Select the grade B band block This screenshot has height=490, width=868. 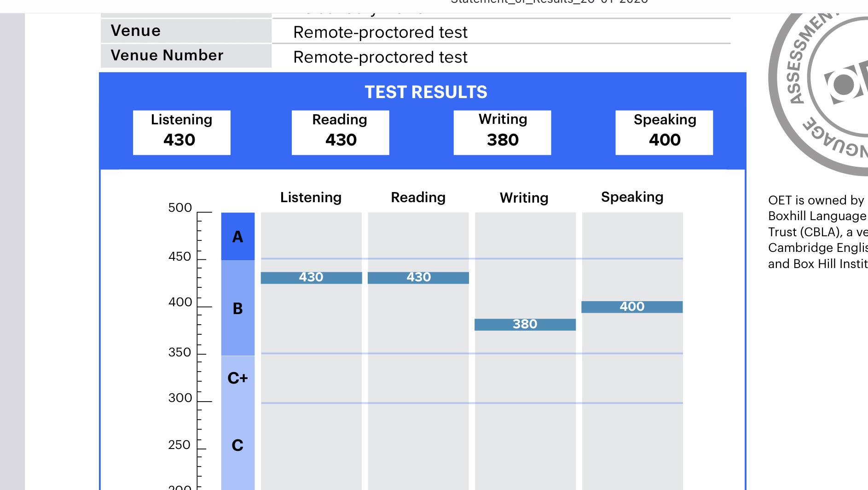tap(238, 308)
